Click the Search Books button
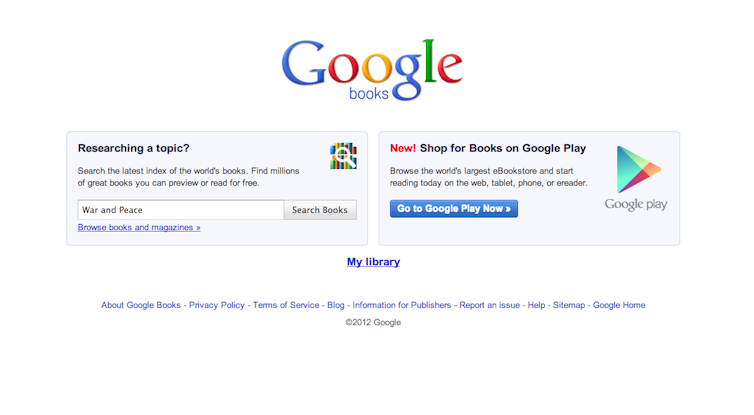This screenshot has width=754, height=415. coord(320,210)
